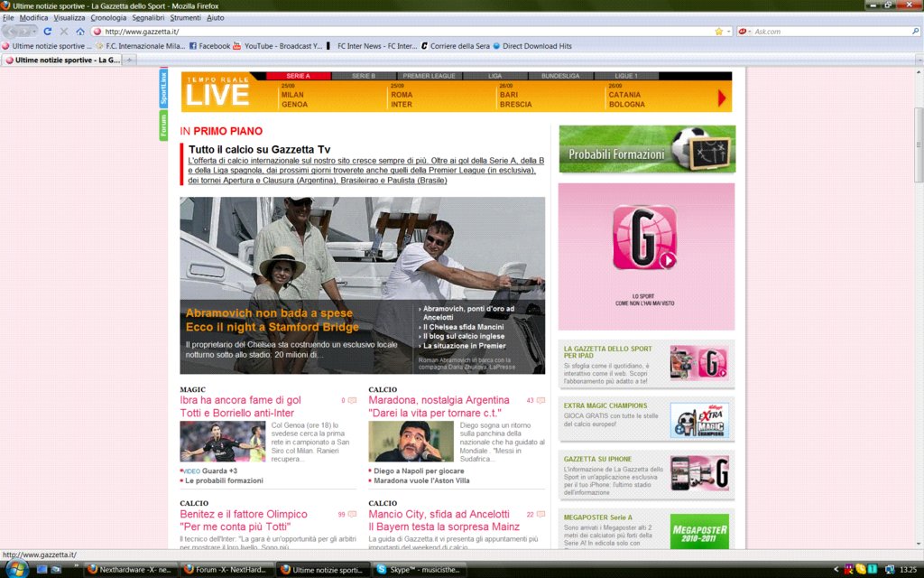Open the Corriere della Sera bookmark

[455, 46]
